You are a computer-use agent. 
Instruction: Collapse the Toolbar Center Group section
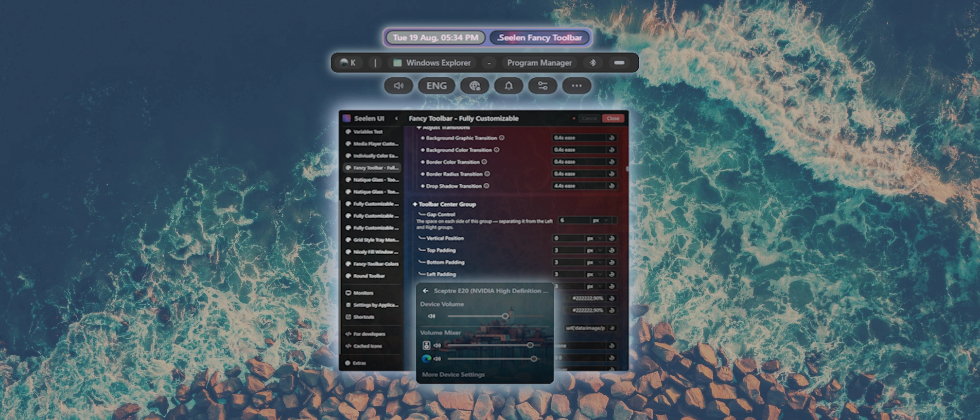click(x=444, y=204)
